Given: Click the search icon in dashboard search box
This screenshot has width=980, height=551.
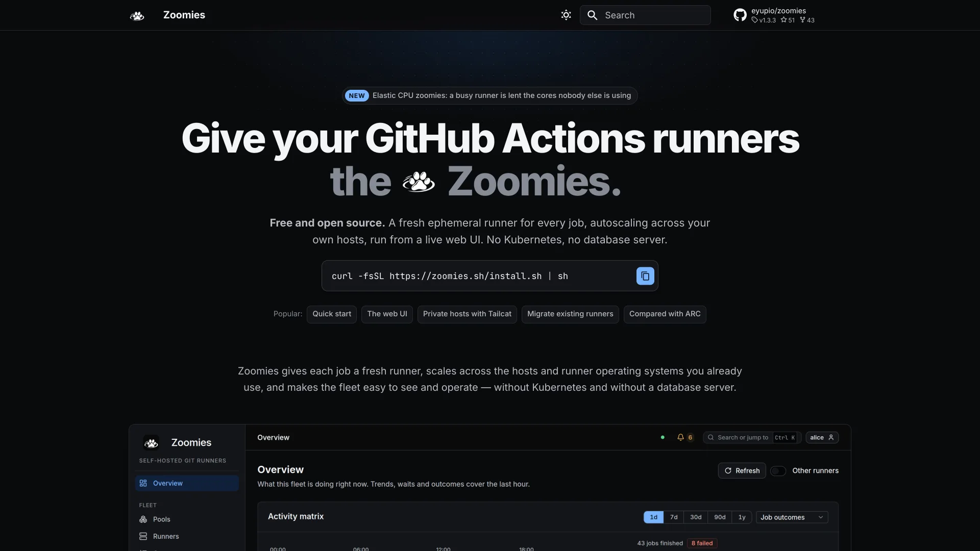Looking at the screenshot, I should pyautogui.click(x=710, y=437).
